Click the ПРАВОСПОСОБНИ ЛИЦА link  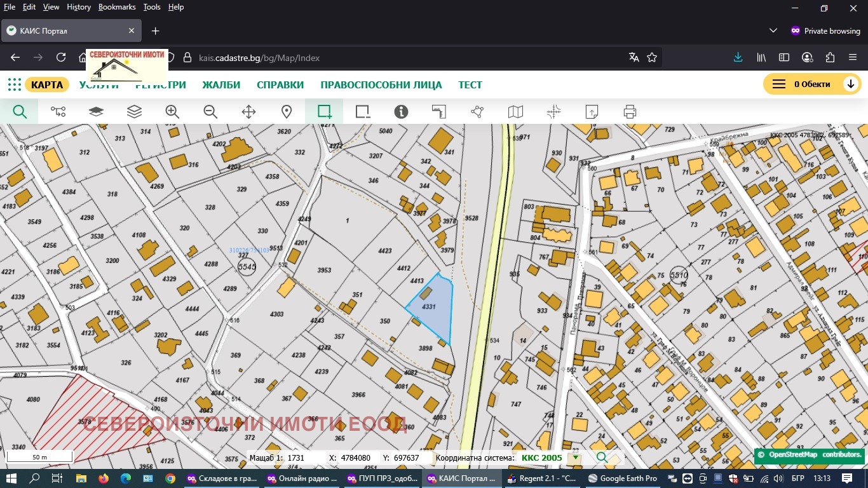coord(381,85)
